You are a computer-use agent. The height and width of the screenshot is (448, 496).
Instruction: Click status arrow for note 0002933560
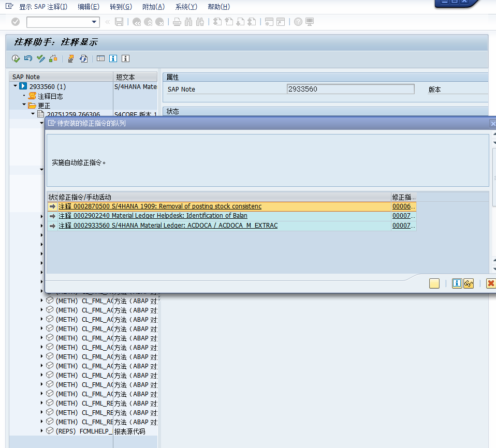tap(52, 226)
